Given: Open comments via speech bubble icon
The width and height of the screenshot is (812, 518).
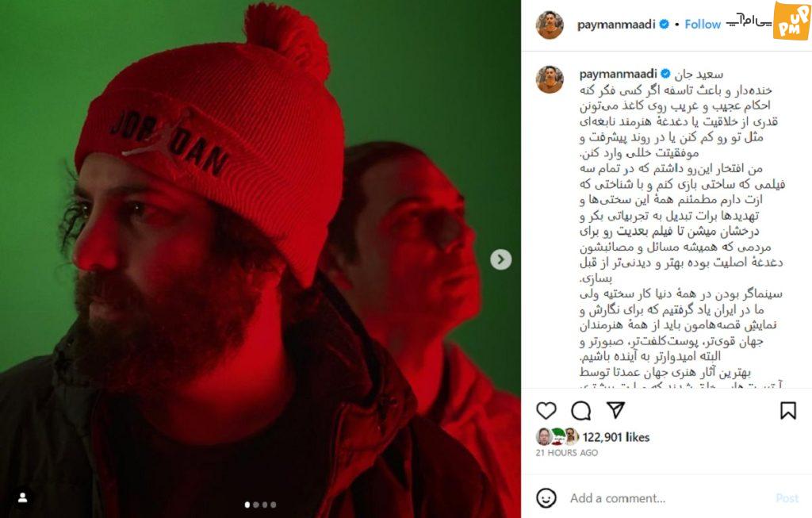Looking at the screenshot, I should pyautogui.click(x=580, y=411).
